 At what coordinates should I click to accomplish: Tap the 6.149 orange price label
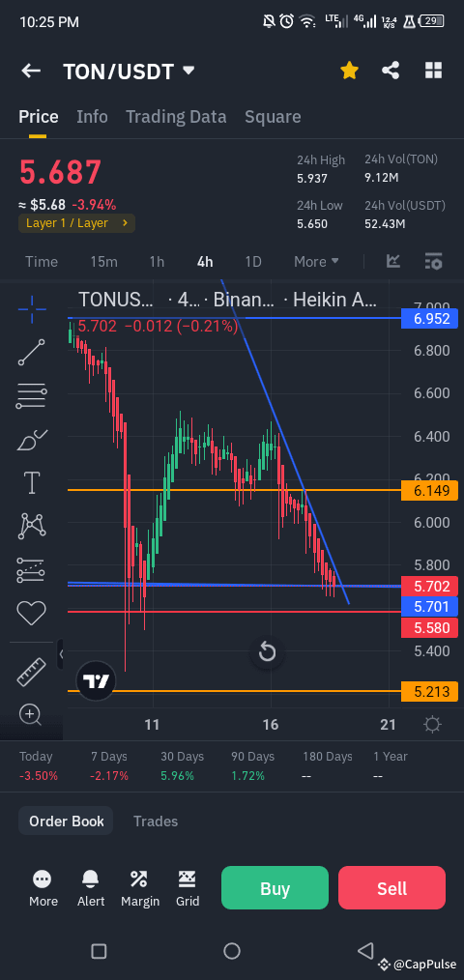coord(431,491)
